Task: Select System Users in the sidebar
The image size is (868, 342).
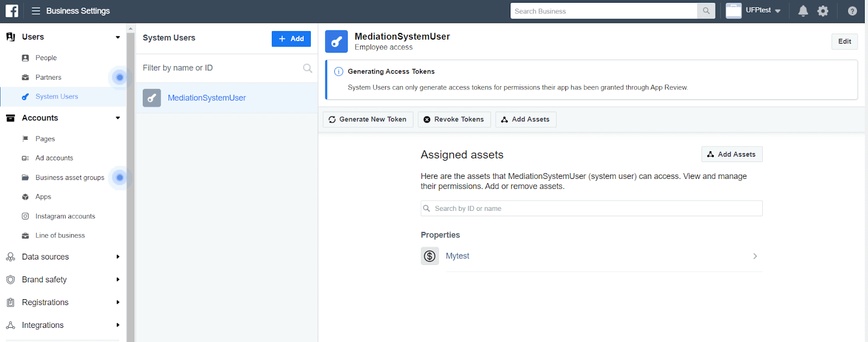Action: 57,96
